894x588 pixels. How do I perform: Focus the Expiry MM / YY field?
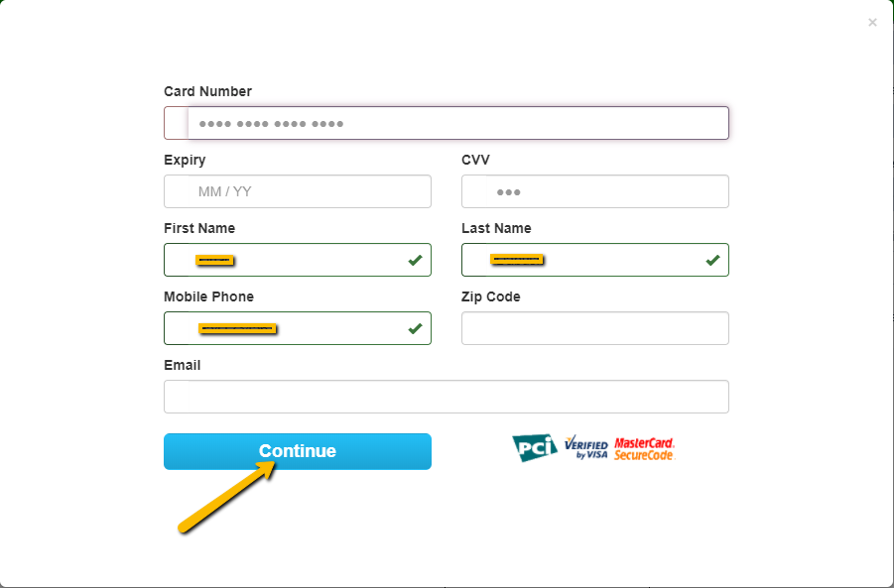point(298,191)
